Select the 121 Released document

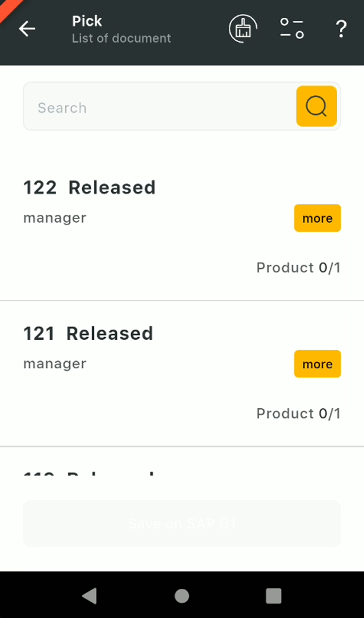(x=88, y=334)
